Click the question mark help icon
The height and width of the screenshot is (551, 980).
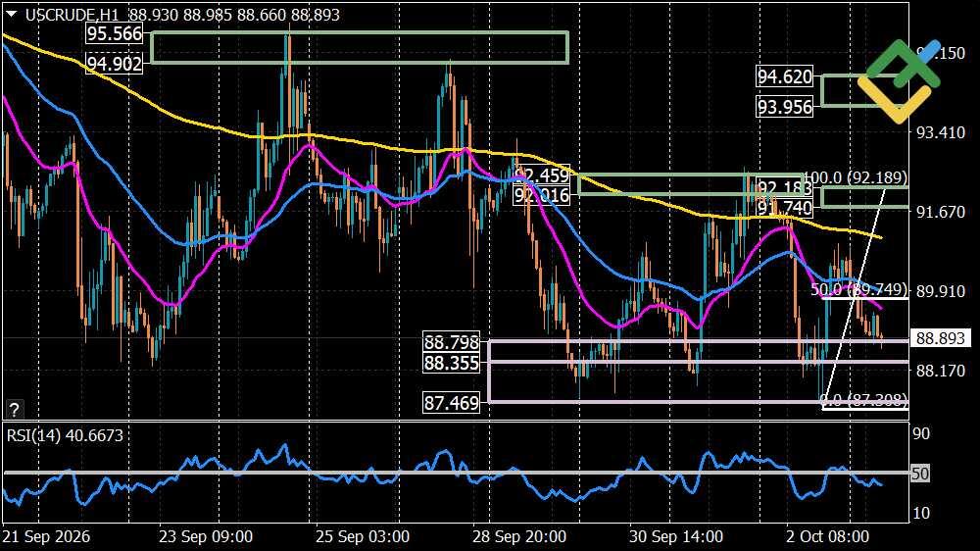(x=14, y=410)
